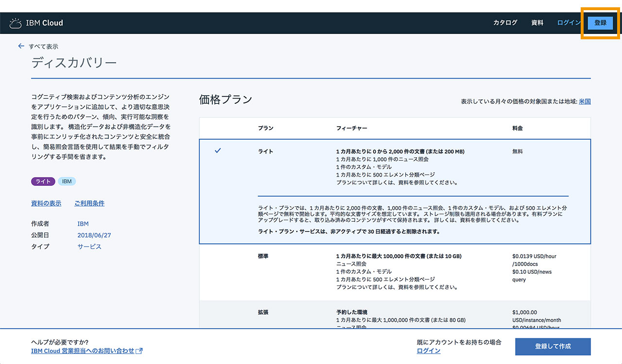
Task: Select the ライト plan row
Action: pyautogui.click(x=395, y=167)
